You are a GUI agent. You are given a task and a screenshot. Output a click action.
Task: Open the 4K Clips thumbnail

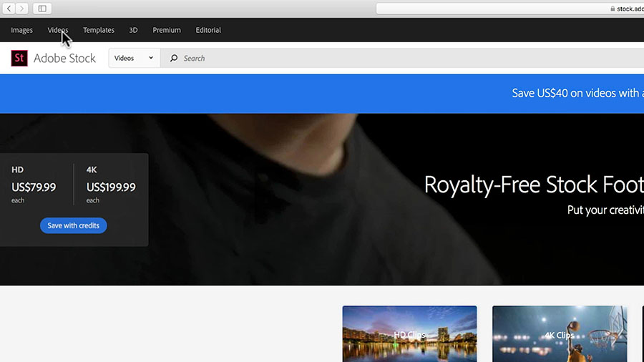[x=560, y=333]
